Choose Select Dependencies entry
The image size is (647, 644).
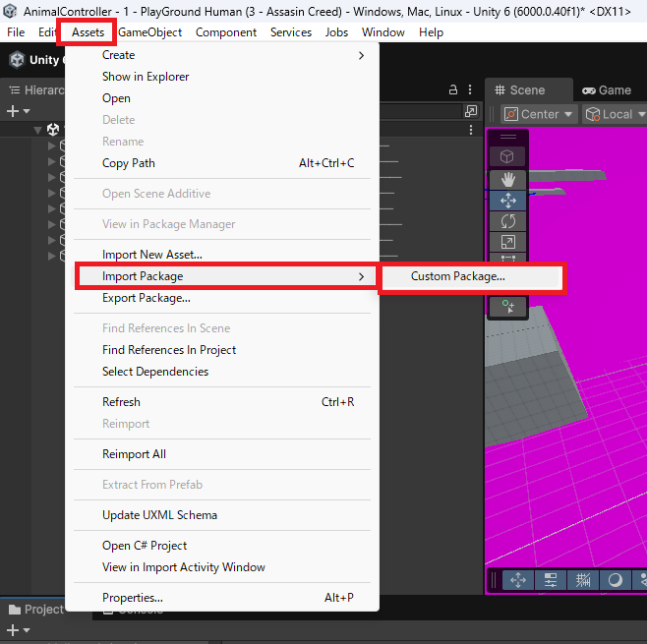click(222, 372)
